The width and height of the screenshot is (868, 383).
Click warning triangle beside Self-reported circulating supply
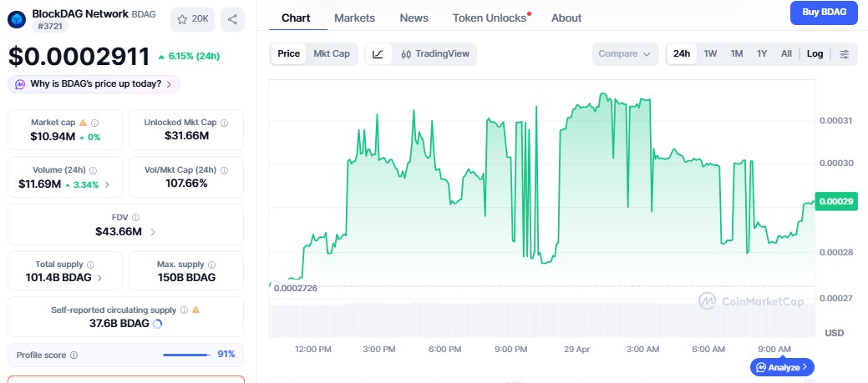(x=195, y=310)
